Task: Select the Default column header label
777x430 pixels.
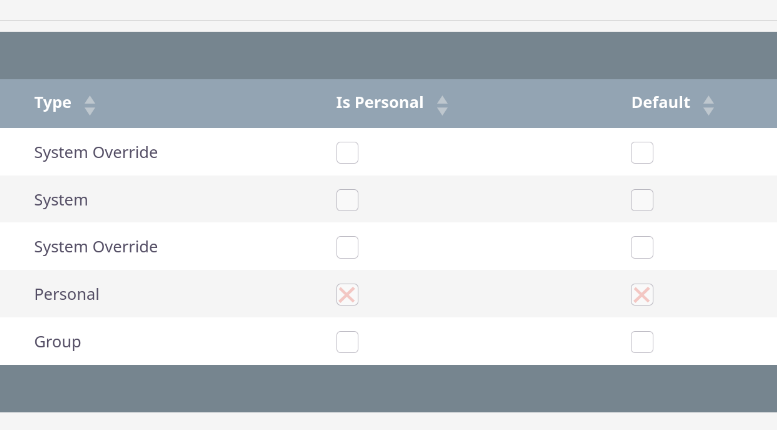Action: [660, 103]
